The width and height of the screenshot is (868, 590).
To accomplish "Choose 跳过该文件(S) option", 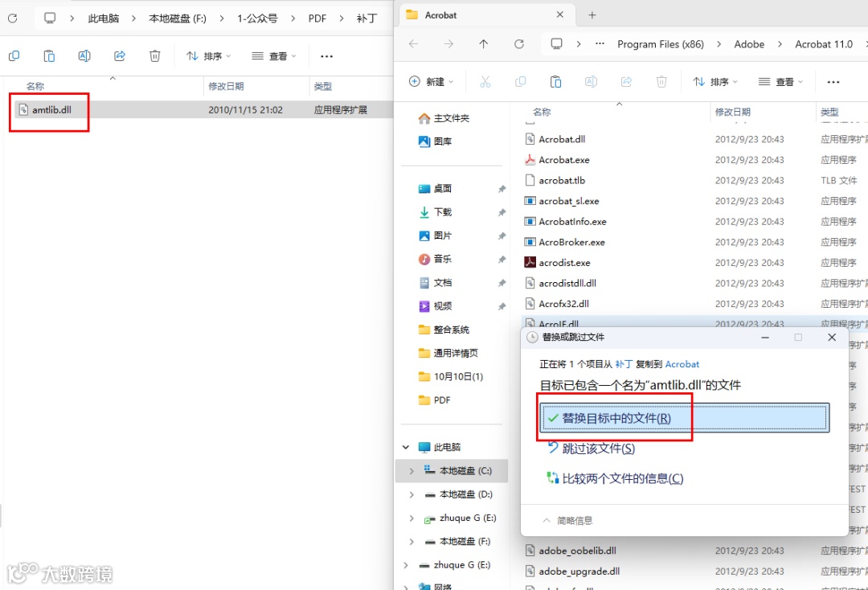I will click(x=591, y=449).
